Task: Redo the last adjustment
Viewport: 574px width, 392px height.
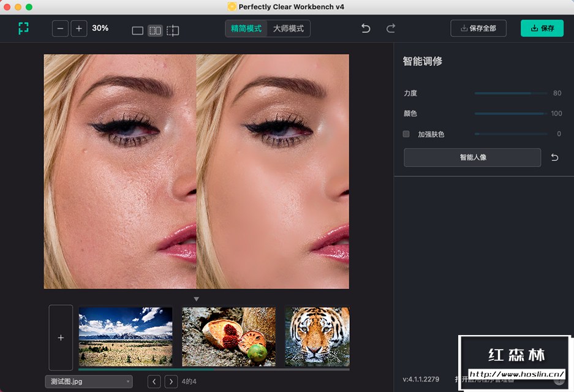Action: [392, 28]
